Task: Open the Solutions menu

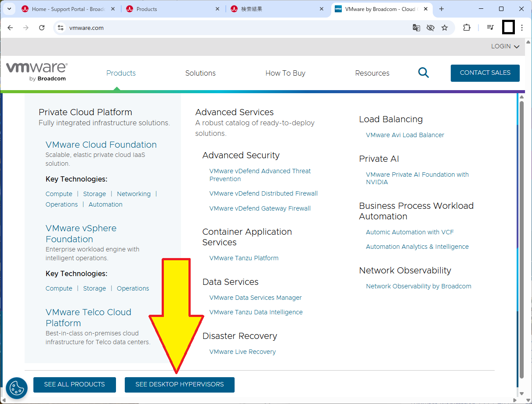Action: [x=200, y=73]
